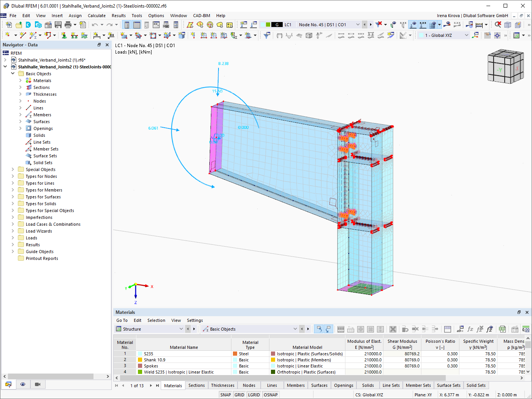Click Selection in Materials panel menu
This screenshot has width=532, height=399.
pos(156,320)
